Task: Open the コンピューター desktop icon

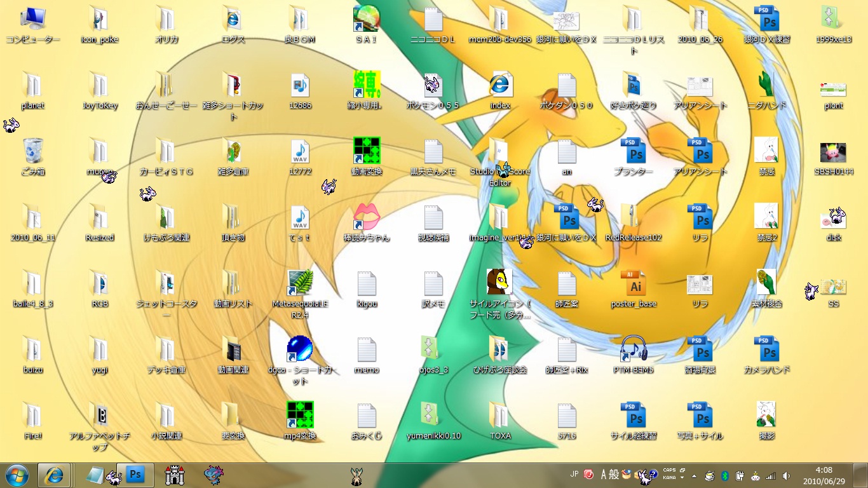Action: (33, 25)
